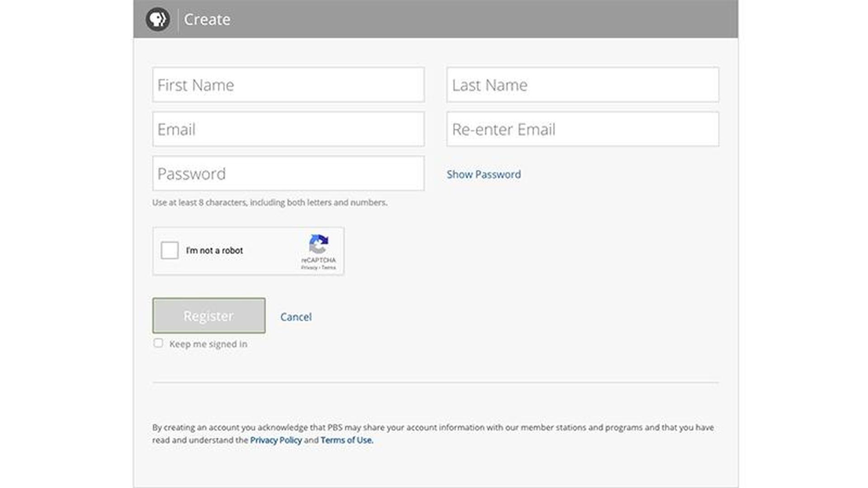Focus the First Name field
Image resolution: width=868 pixels, height=488 pixels.
(288, 85)
